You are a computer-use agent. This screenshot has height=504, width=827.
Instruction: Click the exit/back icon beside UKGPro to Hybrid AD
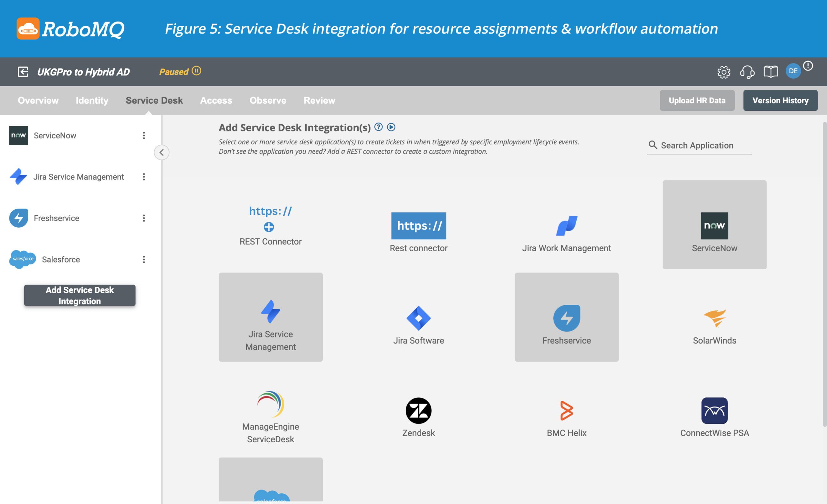23,71
